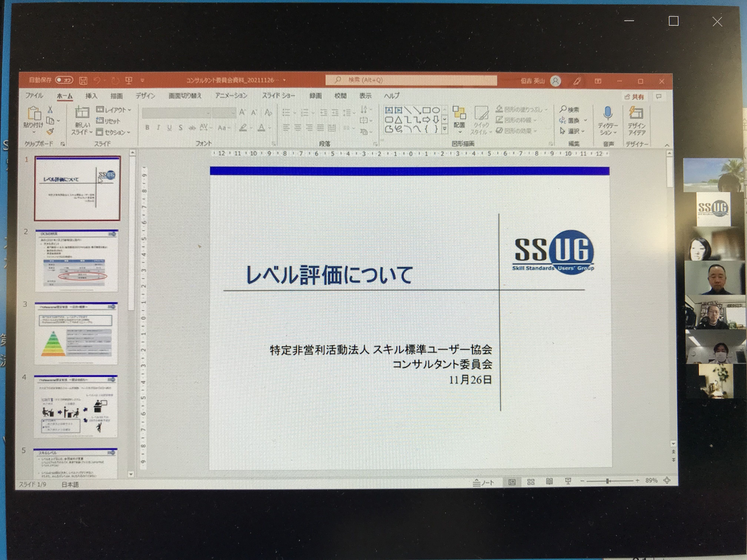Toggle left text alignment
Screen dimensions: 747x560
[x=286, y=128]
